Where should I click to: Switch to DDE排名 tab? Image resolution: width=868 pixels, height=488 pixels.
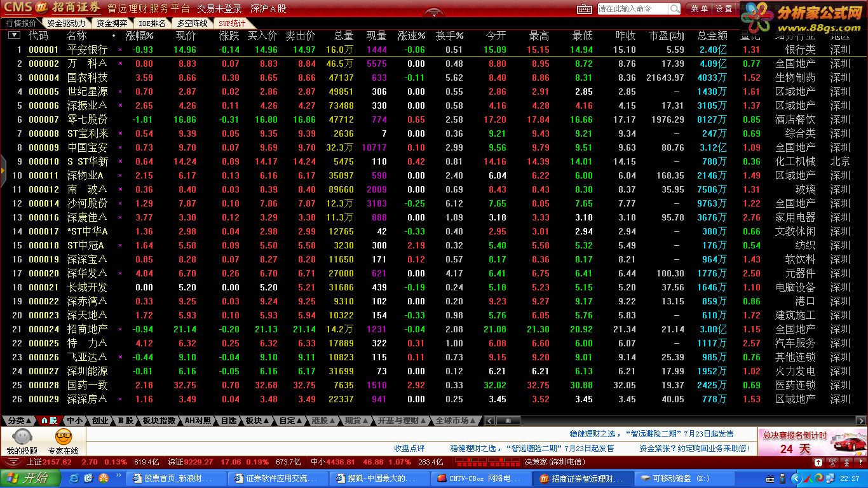[151, 23]
